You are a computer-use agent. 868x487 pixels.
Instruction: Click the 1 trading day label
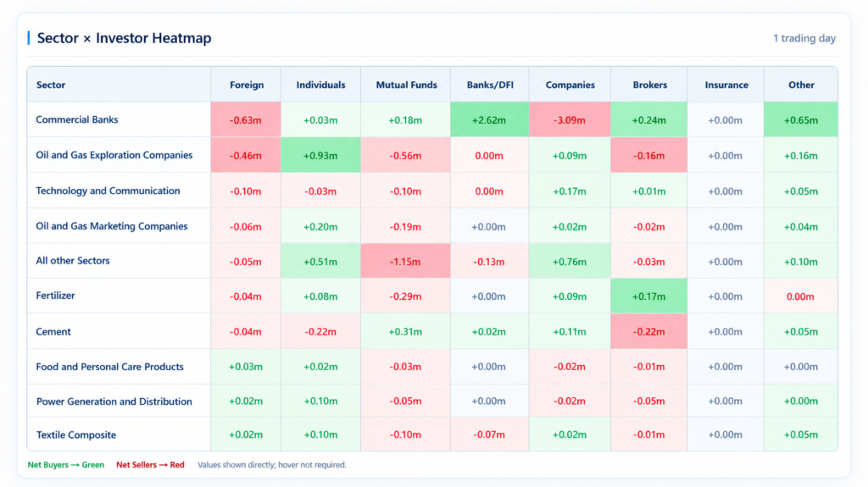pos(804,38)
